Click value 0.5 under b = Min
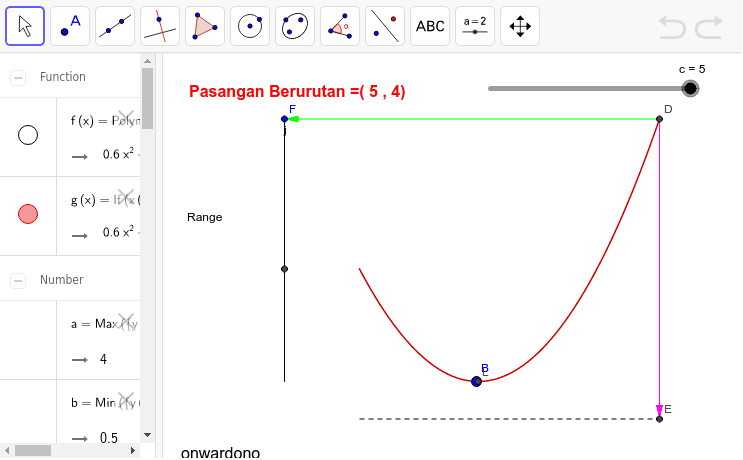The width and height of the screenshot is (743, 460). coord(109,437)
